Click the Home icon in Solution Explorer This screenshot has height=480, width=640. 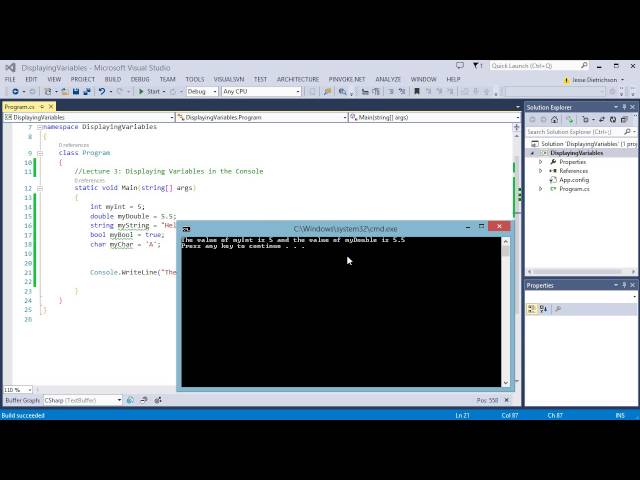(554, 120)
